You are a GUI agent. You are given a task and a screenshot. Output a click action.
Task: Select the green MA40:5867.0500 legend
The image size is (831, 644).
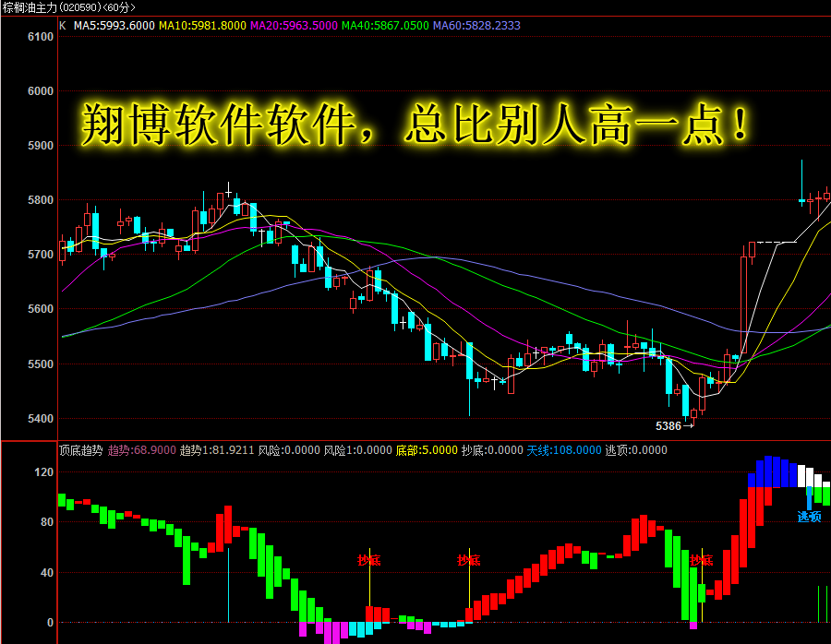click(385, 26)
